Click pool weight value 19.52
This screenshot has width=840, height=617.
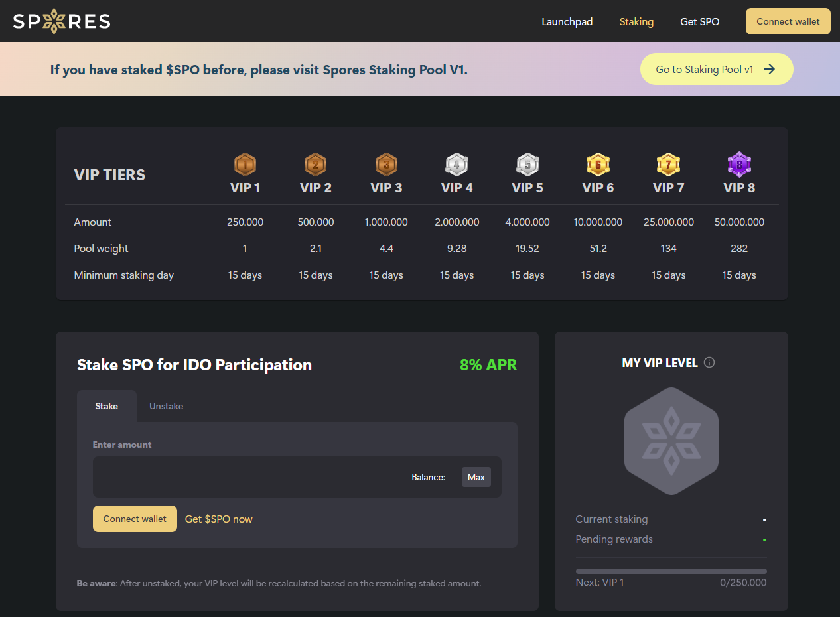527,249
